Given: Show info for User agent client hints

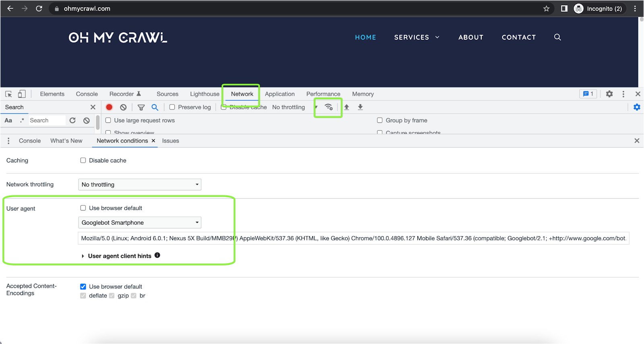Looking at the screenshot, I should (x=157, y=255).
